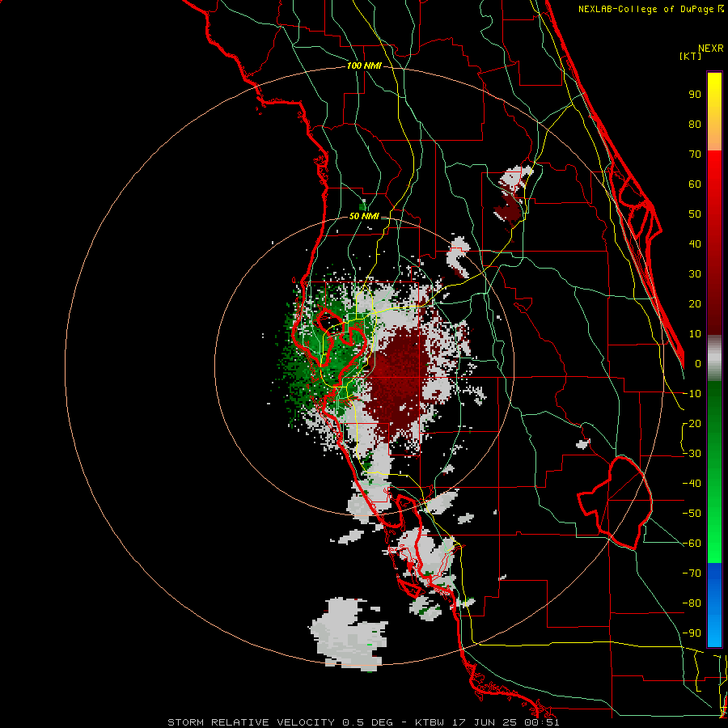728x728 pixels.
Task: Click the NEXR label above the scale
Action: point(711,49)
